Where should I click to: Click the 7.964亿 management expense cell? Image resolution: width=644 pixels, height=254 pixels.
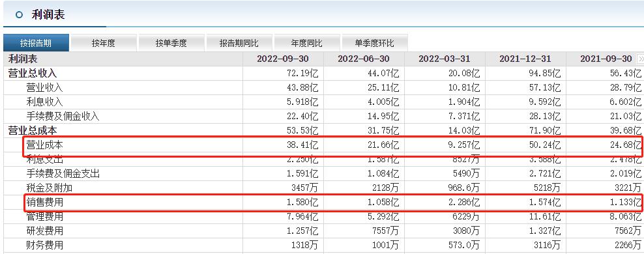[302, 217]
